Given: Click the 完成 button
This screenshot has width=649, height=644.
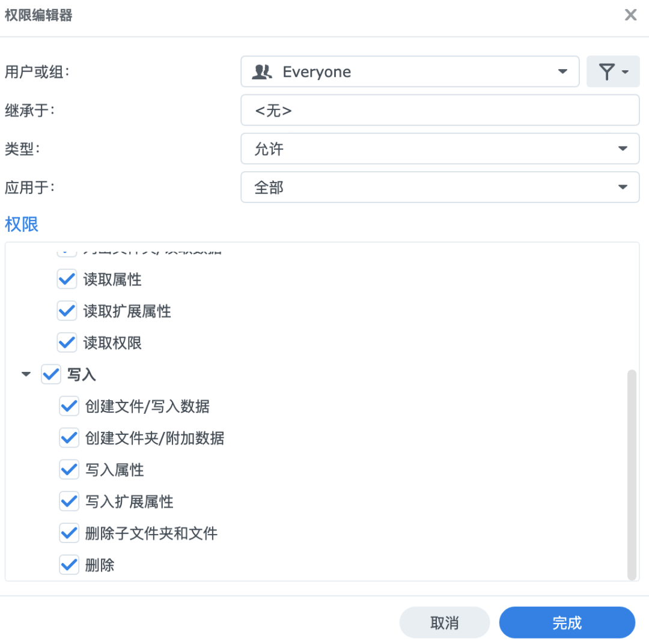Looking at the screenshot, I should 567,623.
